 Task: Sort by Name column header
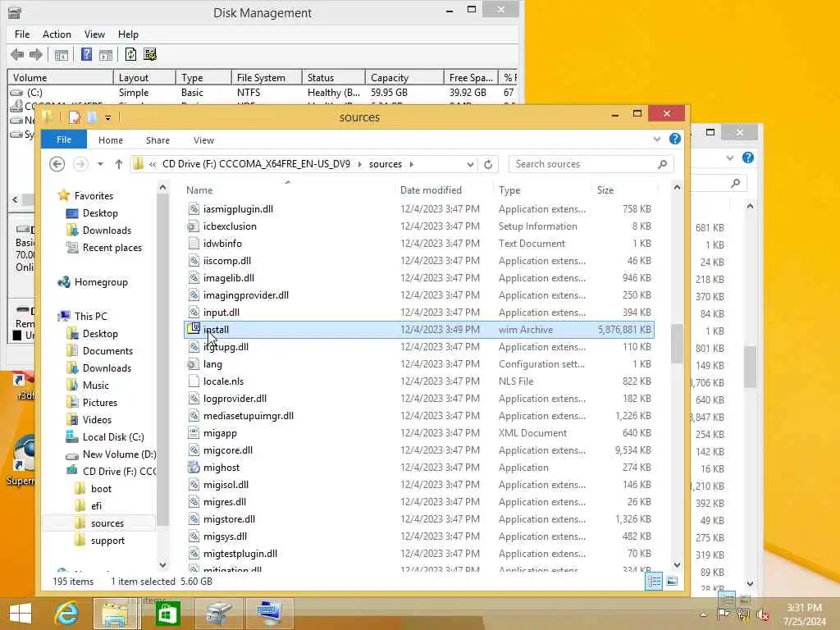pyautogui.click(x=199, y=190)
